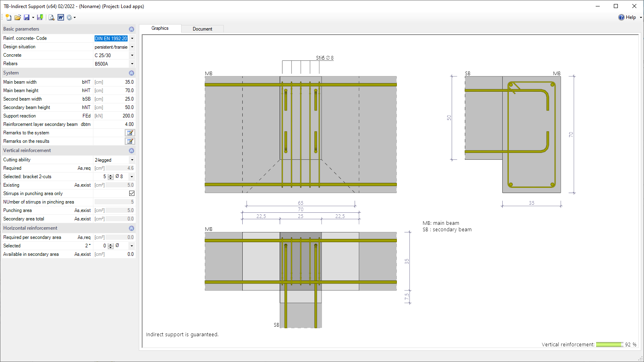The image size is (644, 362).
Task: Click the window resize grip corner
Action: click(640, 358)
